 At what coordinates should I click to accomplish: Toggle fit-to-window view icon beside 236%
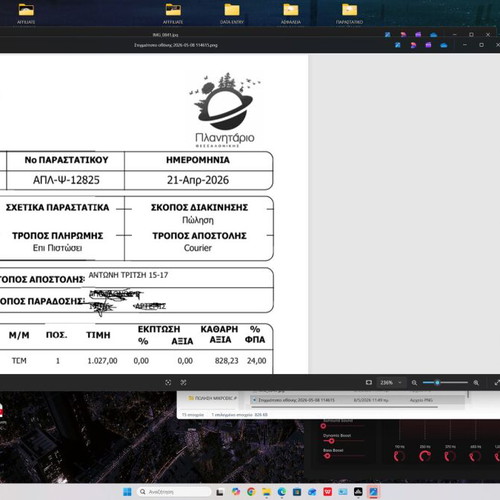(x=369, y=382)
